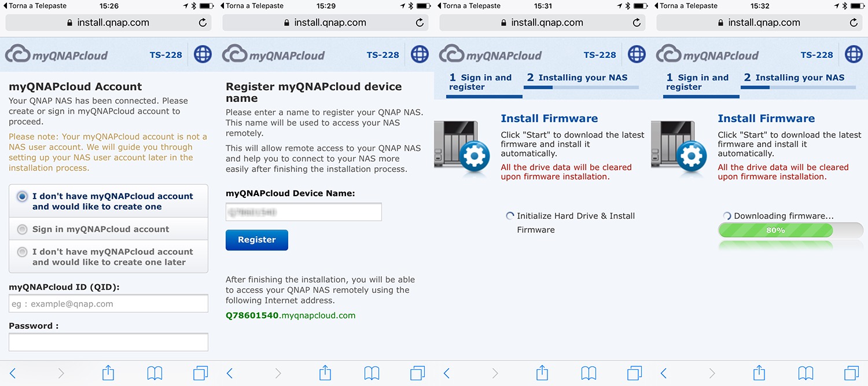Open share sheet on the 15:26 screen
868x386 pixels.
(108, 372)
